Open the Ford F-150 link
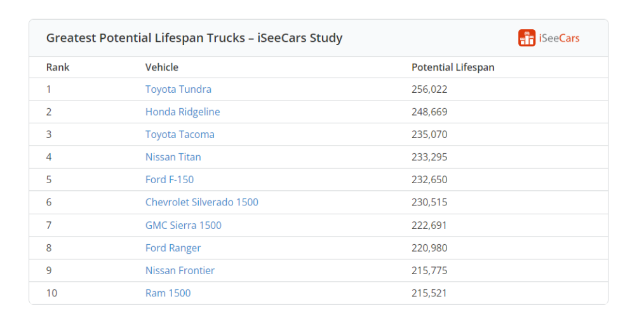Image resolution: width=644 pixels, height=318 pixels. click(169, 180)
